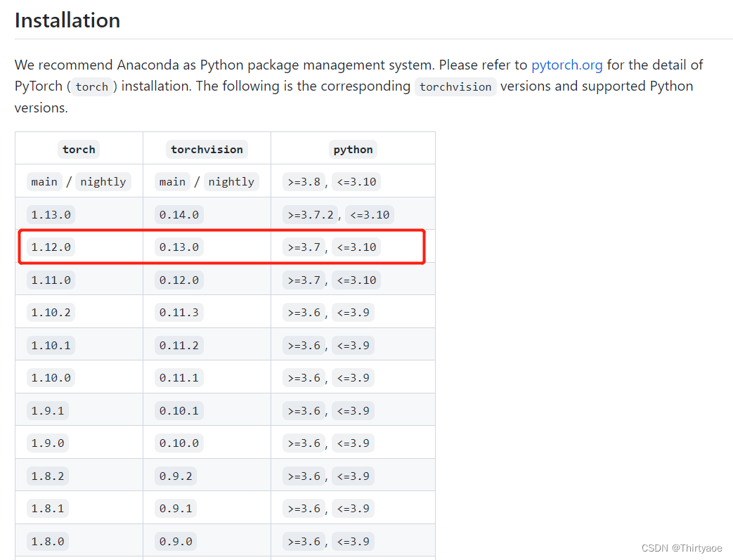Click the 'python' table column header
733x560 pixels.
point(353,149)
